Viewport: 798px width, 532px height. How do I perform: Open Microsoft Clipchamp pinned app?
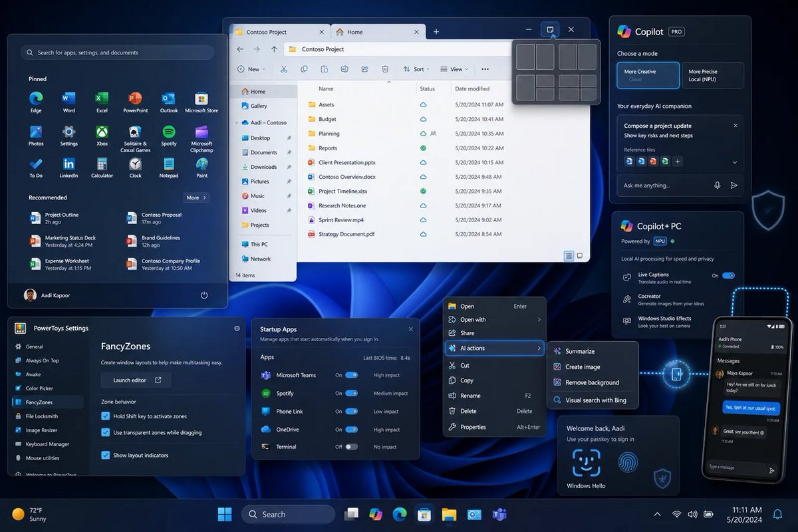click(201, 138)
